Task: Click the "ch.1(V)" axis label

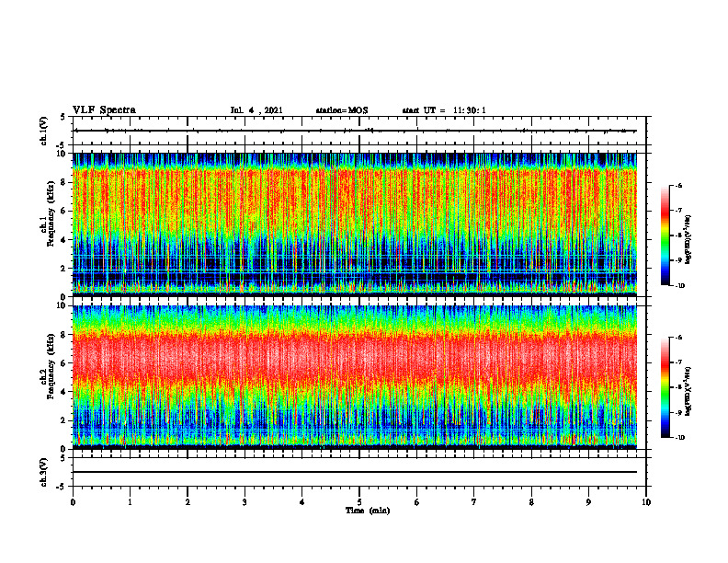Action: 44,131
